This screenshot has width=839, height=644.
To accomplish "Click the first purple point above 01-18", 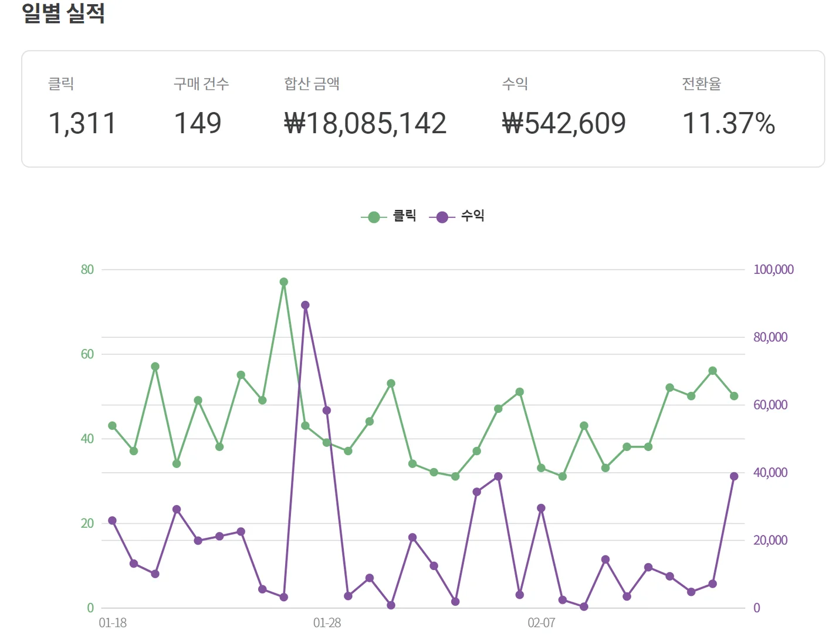I will click(x=112, y=521).
